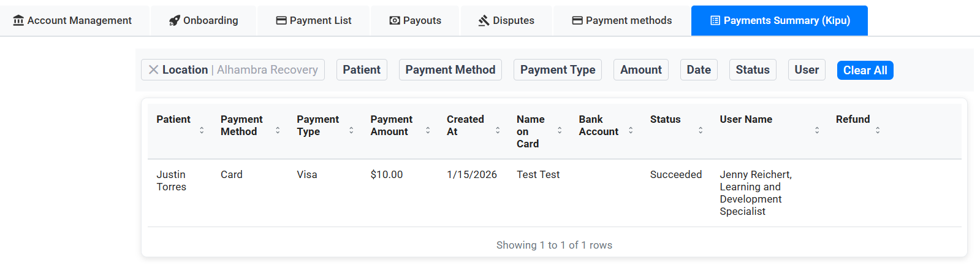Open the Payment Type filter
Image resolution: width=980 pixels, height=264 pixels.
pyautogui.click(x=558, y=70)
